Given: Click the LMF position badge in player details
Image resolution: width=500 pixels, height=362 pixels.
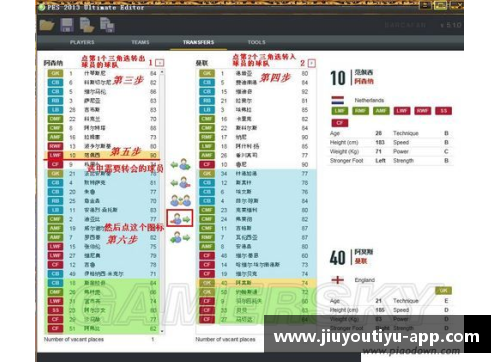Looking at the screenshot, I should (x=339, y=111).
